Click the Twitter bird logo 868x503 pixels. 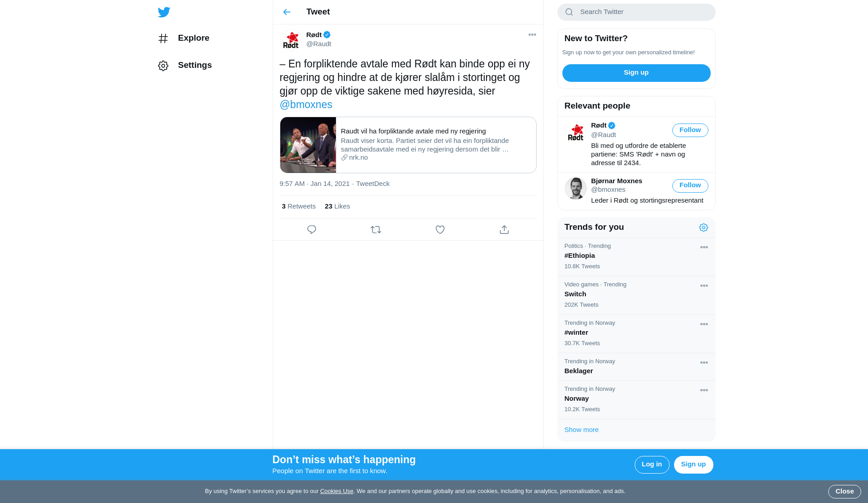164,12
